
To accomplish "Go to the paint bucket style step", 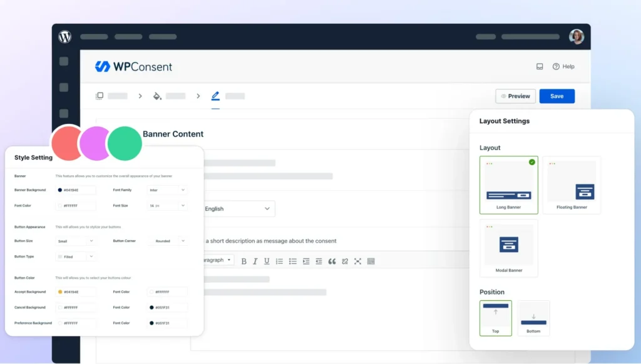I will (x=157, y=96).
